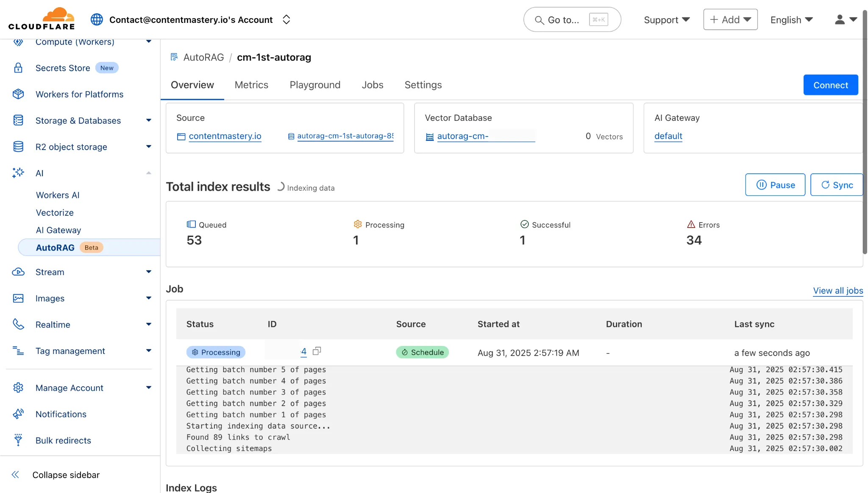Copy job ID with copy icon
The image size is (868, 493).
click(x=317, y=351)
